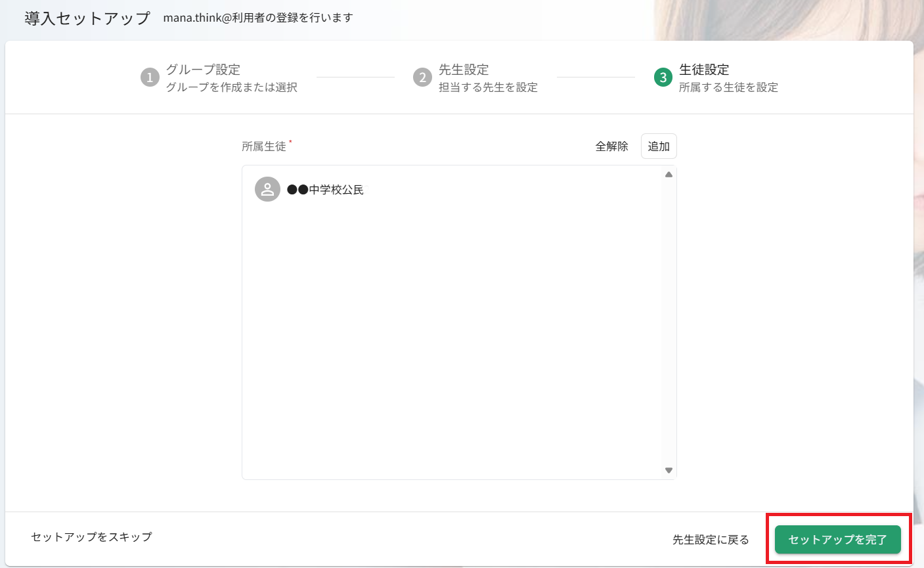This screenshot has height=568, width=924.
Task: Open the グループ設定 step label
Action: click(203, 70)
